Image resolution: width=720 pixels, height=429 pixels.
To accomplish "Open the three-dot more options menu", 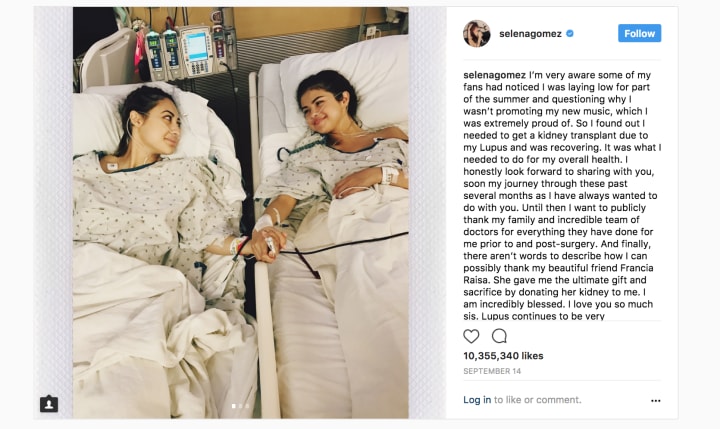I will coord(656,401).
